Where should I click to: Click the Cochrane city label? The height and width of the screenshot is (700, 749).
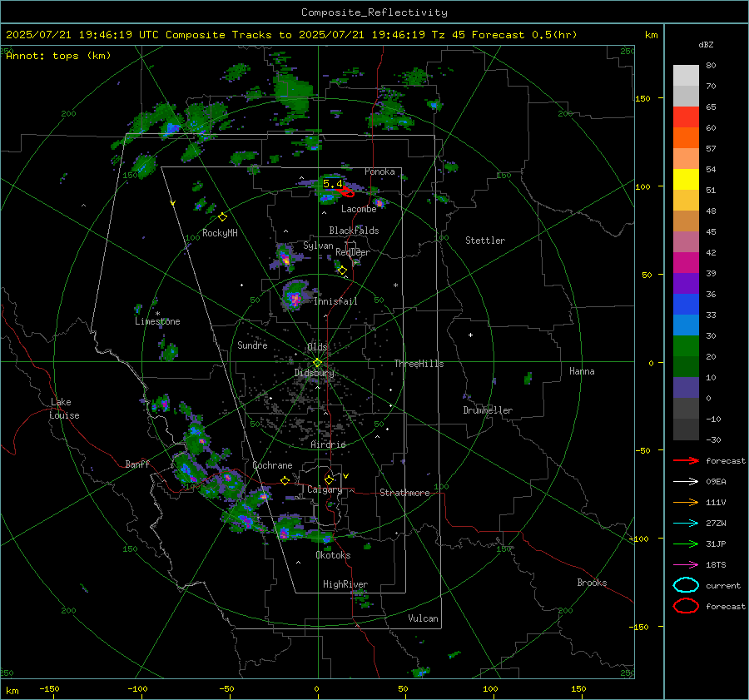pos(272,465)
